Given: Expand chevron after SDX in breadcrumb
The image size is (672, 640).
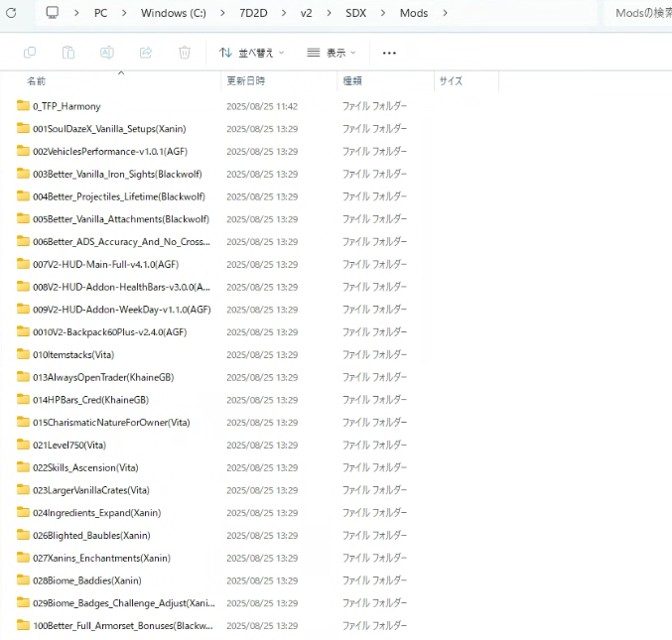Looking at the screenshot, I should coord(383,13).
